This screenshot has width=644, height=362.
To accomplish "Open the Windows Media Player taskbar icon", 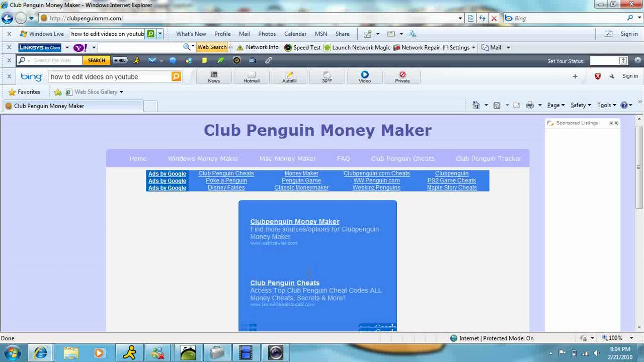I will pos(99,352).
